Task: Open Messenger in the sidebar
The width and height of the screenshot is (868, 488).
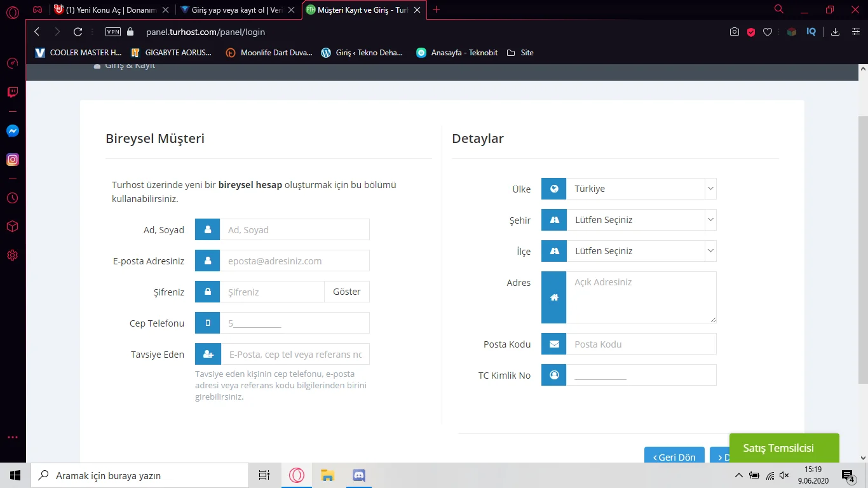Action: pos(13,131)
